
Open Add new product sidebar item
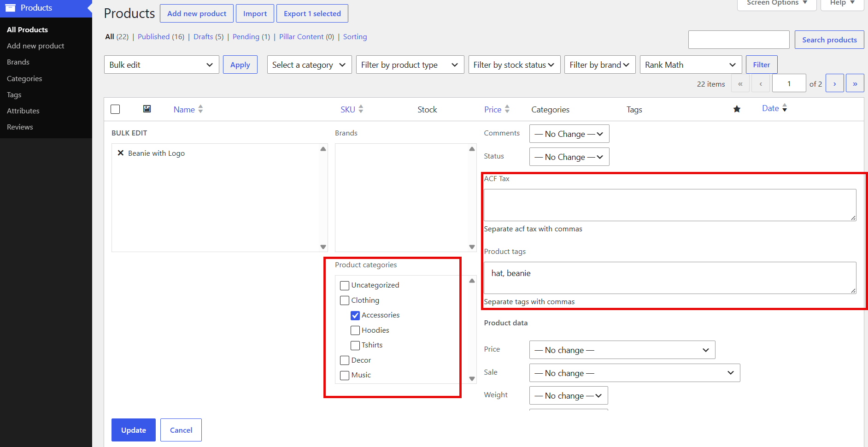click(x=35, y=46)
